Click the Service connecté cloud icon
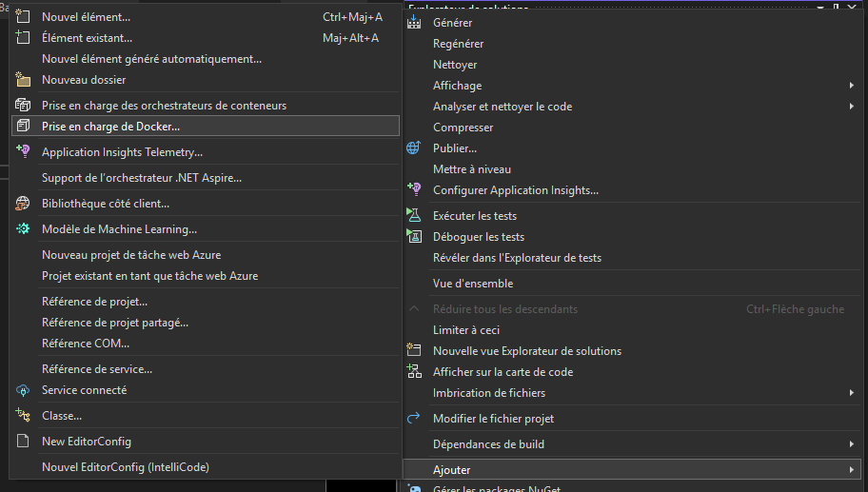The image size is (868, 492). (23, 390)
